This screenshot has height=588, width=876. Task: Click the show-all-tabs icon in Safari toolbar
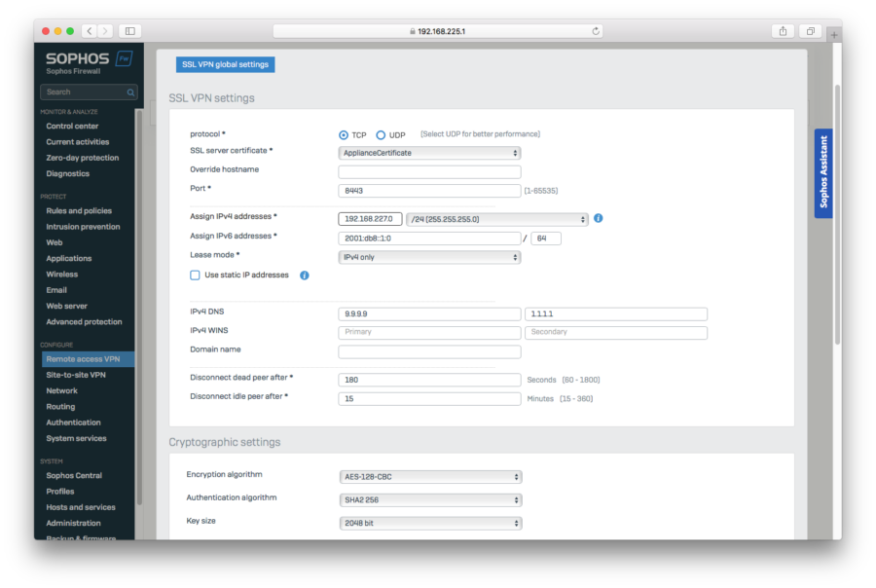(808, 30)
